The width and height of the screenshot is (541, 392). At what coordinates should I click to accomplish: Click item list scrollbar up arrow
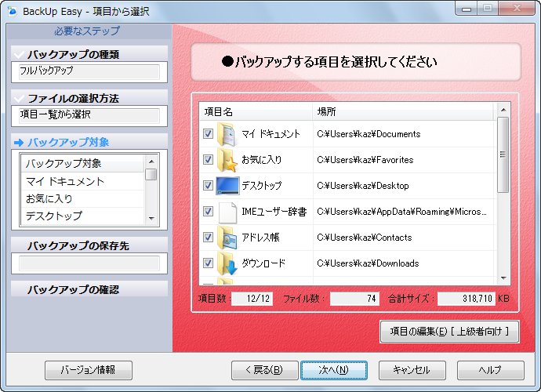pos(503,110)
